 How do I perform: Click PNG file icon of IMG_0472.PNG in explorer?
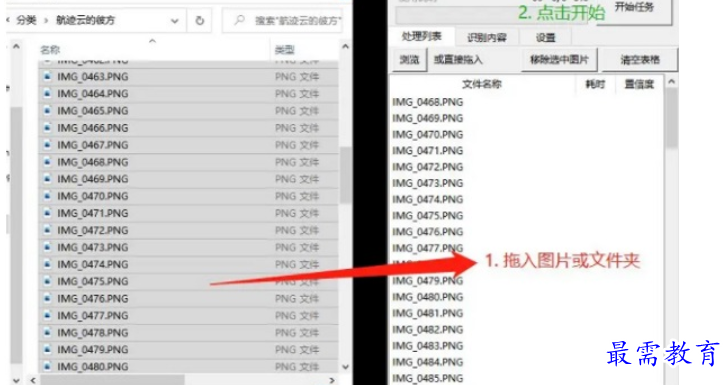[47, 230]
